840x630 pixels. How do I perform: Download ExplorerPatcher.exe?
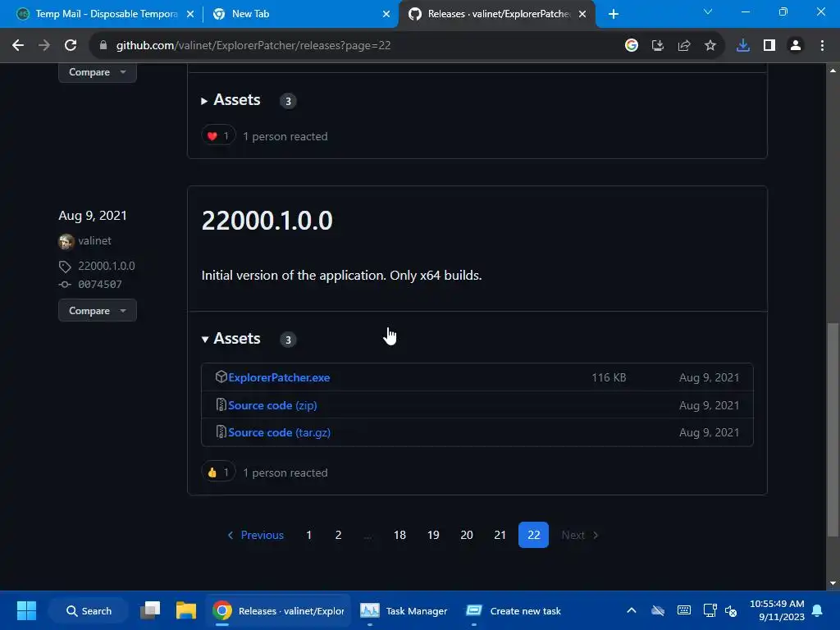click(279, 377)
